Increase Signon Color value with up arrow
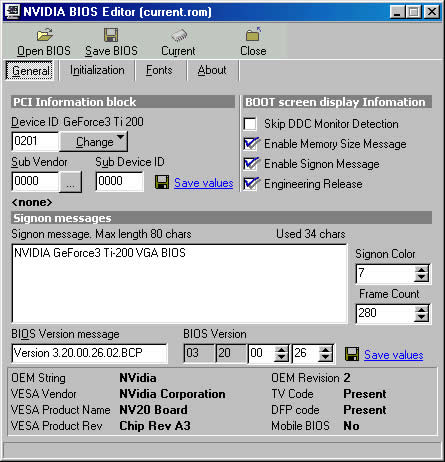 [422, 269]
